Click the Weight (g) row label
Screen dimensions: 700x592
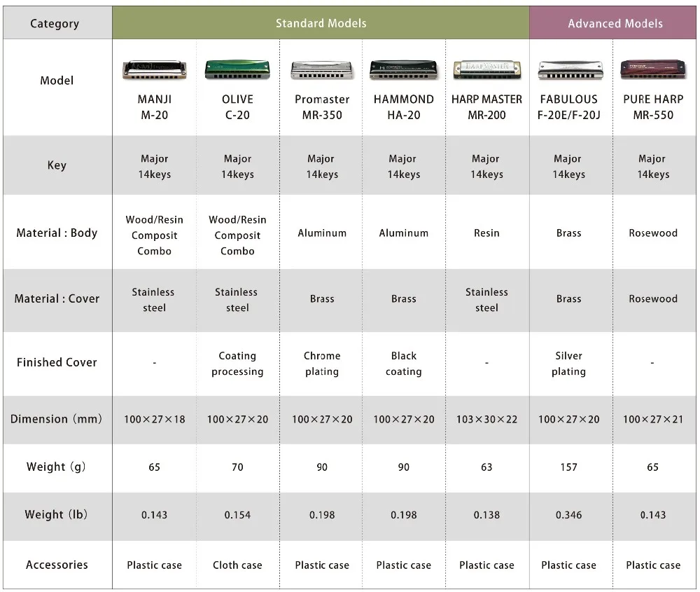56,467
